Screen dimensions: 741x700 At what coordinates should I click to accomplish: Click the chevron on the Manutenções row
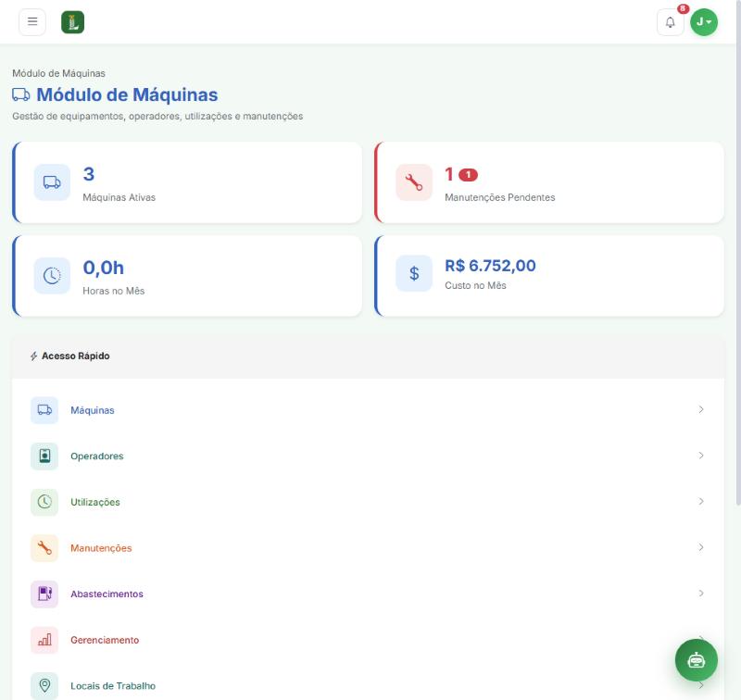(x=701, y=547)
